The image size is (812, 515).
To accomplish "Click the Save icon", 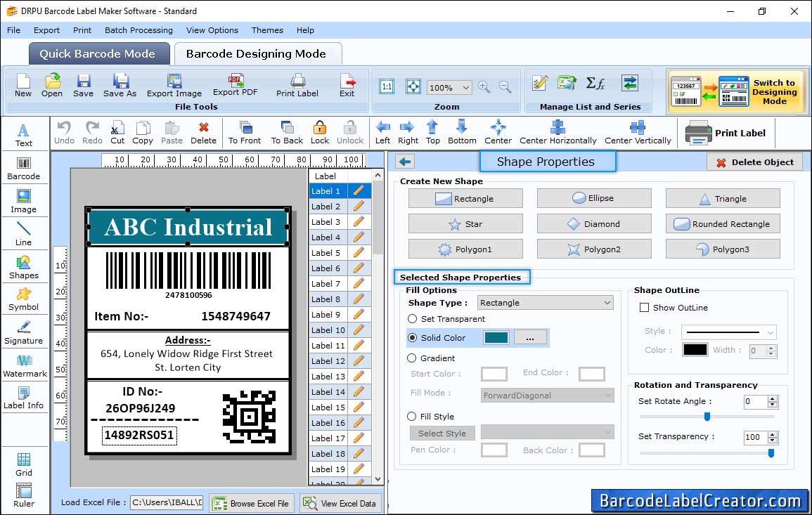I will tap(83, 86).
